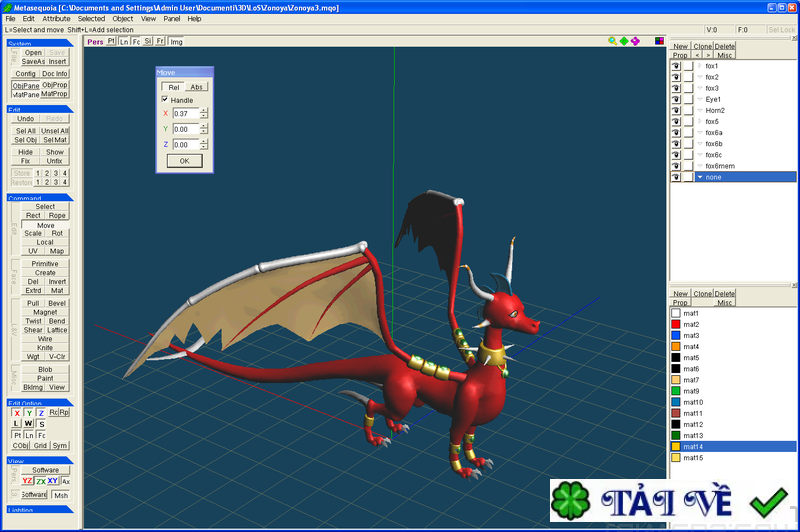
Task: Open the Selected menu
Action: click(x=91, y=18)
